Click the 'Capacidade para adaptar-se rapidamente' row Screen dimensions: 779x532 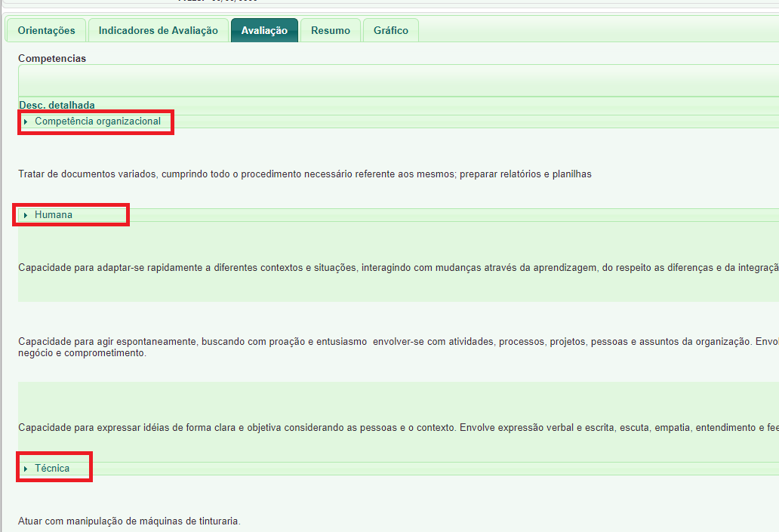point(377,268)
